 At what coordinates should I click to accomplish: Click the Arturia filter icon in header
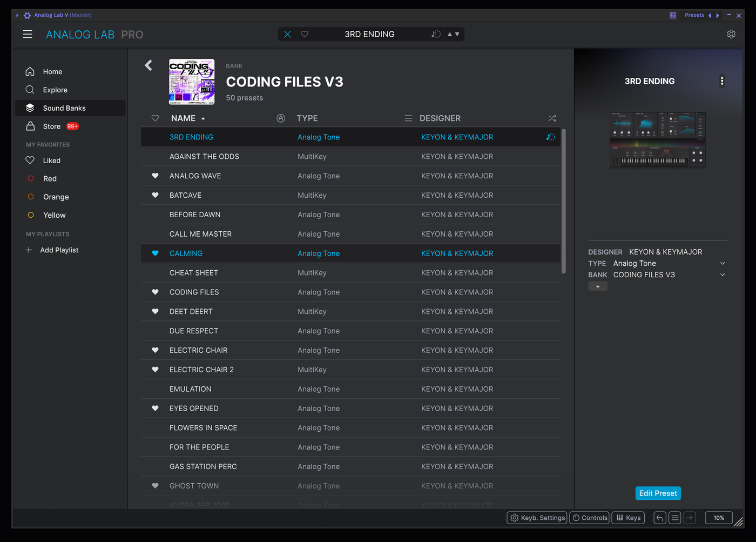(281, 118)
